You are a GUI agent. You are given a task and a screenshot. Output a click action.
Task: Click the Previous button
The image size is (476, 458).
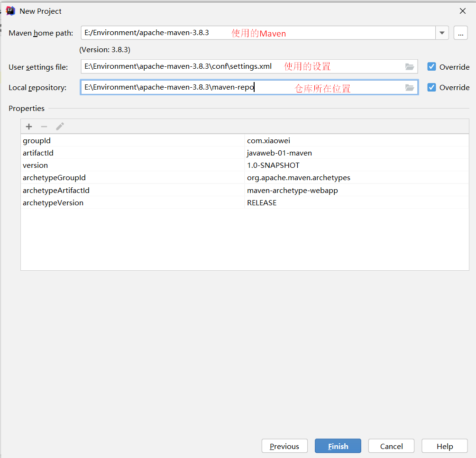click(284, 446)
